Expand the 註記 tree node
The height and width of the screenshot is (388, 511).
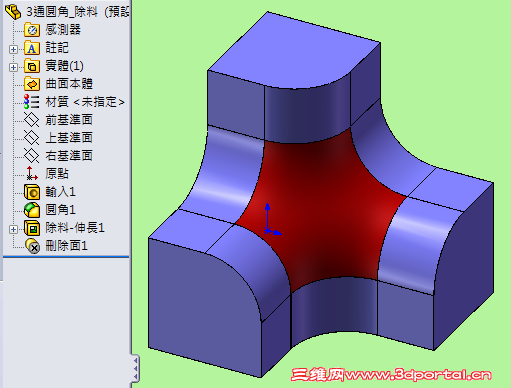coord(13,49)
